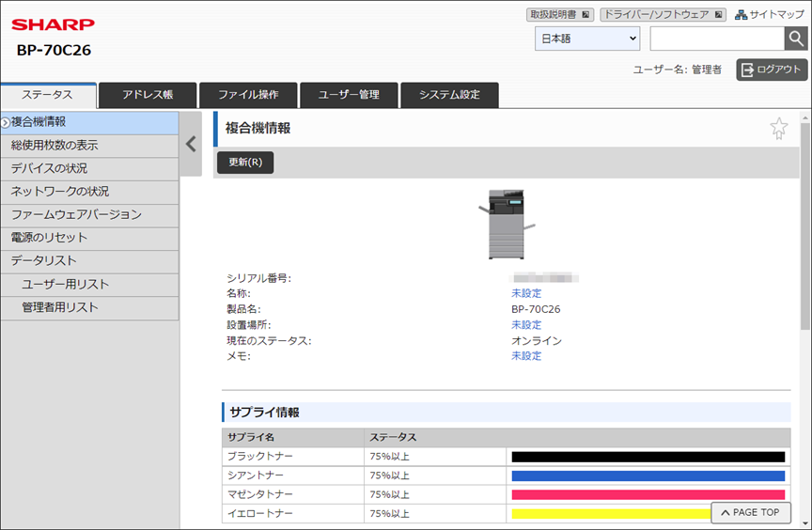Image resolution: width=812 pixels, height=530 pixels.
Task: Click the BP-70C26 product name value
Action: click(536, 309)
